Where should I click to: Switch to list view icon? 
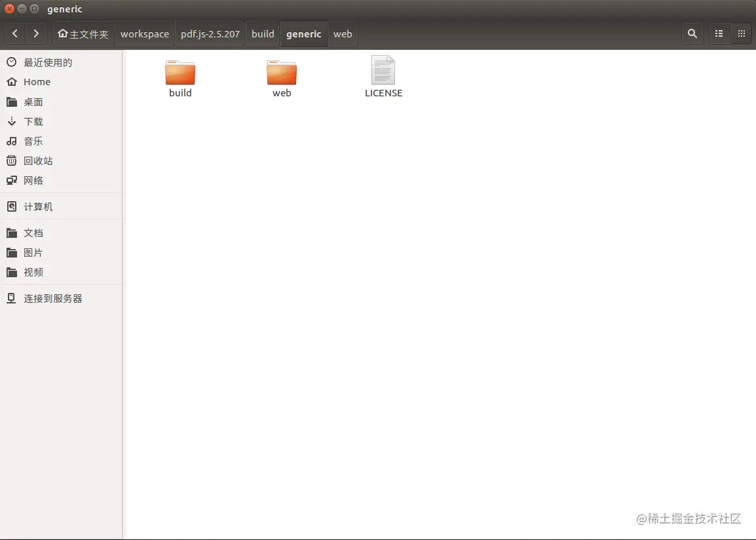pyautogui.click(x=719, y=34)
